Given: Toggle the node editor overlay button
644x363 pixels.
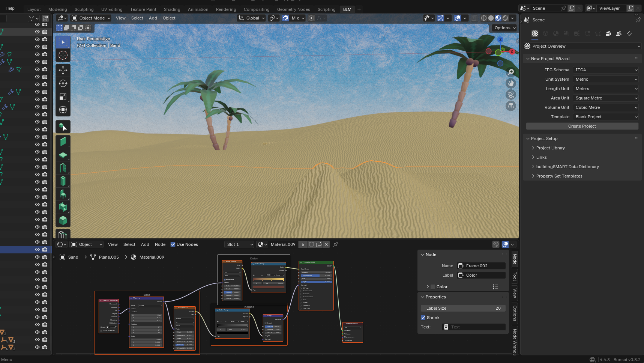Looking at the screenshot, I should [x=505, y=244].
